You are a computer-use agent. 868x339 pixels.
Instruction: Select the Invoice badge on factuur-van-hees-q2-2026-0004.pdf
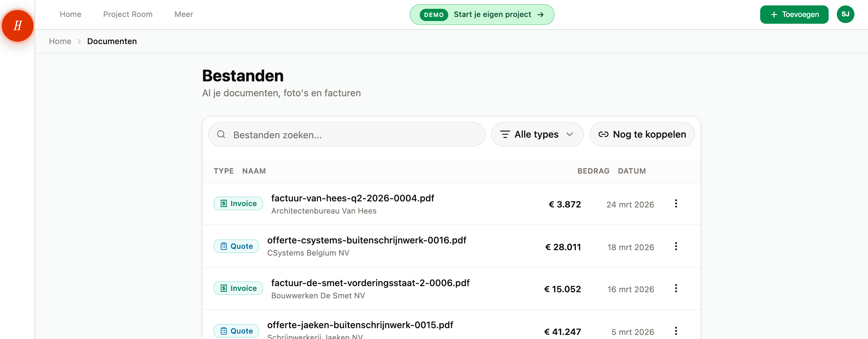coord(238,203)
